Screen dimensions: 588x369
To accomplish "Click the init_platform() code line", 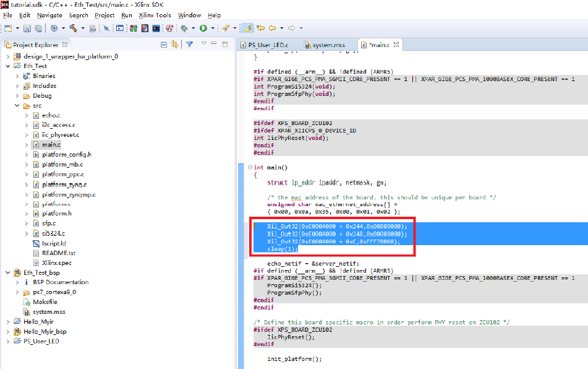I will (294, 359).
